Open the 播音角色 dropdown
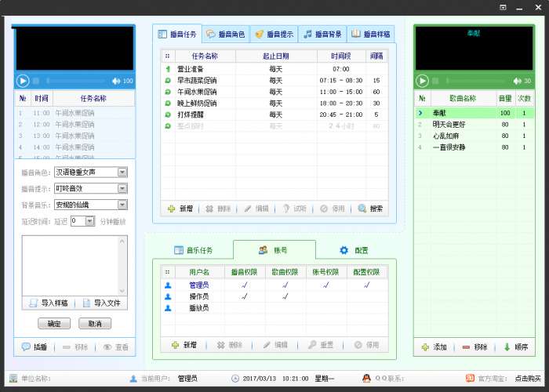Image resolution: width=549 pixels, height=392 pixels. [122, 172]
